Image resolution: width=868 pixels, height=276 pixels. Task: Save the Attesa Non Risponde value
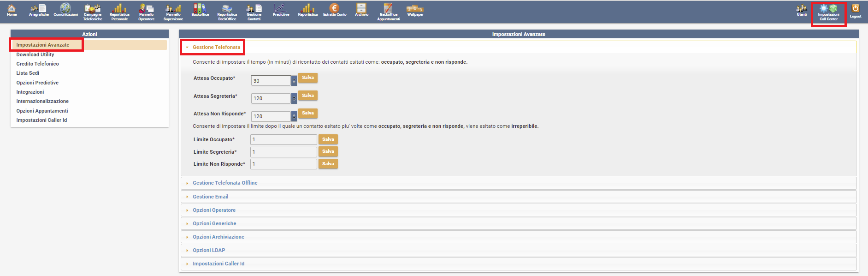[x=308, y=114]
